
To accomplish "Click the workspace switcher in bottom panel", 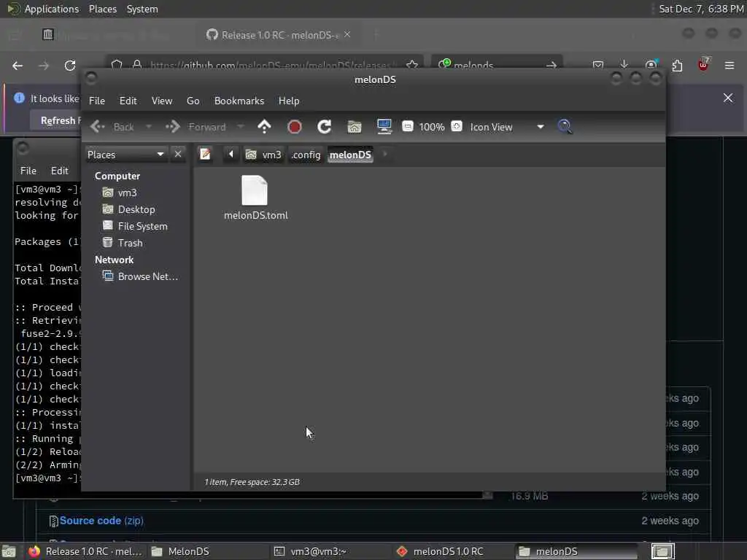I will [662, 551].
